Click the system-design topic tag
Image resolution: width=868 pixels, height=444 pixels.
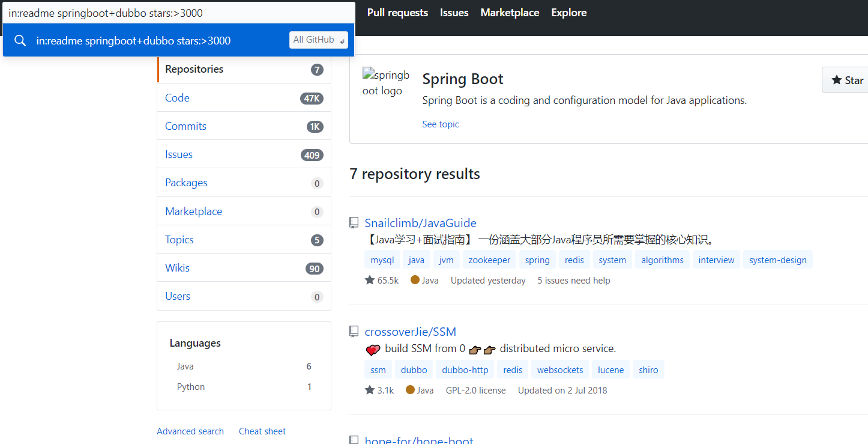778,260
